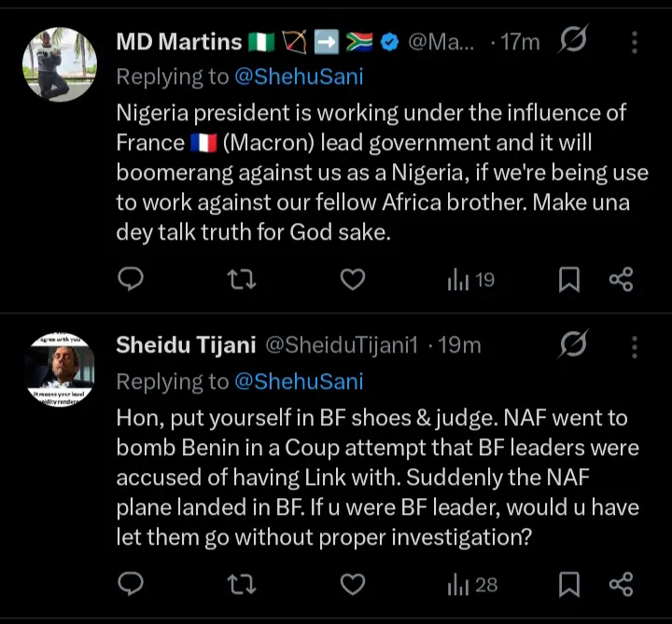
Task: Bookmark MD Martins' tweet
Action: tap(569, 279)
